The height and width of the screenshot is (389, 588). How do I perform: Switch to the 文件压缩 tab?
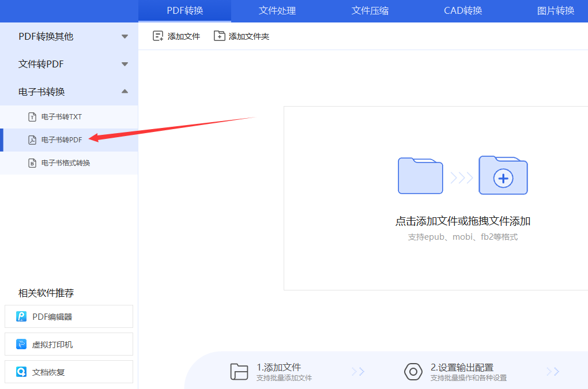pyautogui.click(x=370, y=11)
